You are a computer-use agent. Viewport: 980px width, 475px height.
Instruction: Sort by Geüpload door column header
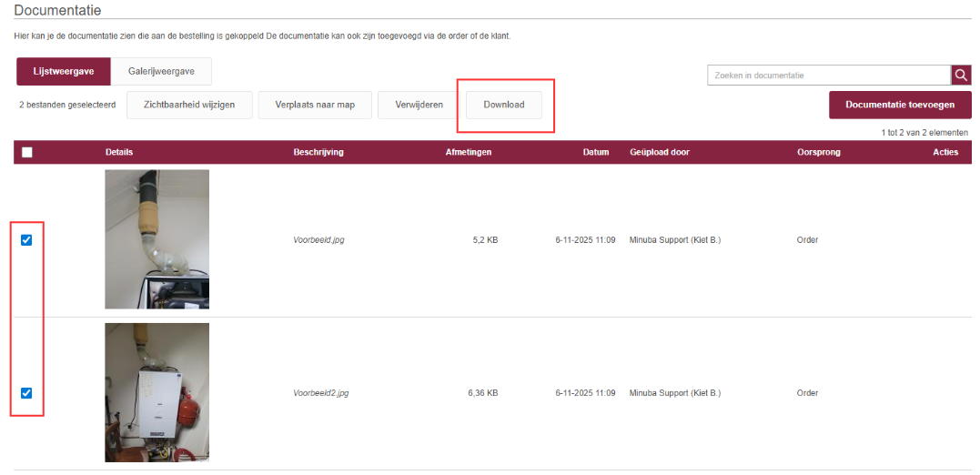tap(659, 152)
